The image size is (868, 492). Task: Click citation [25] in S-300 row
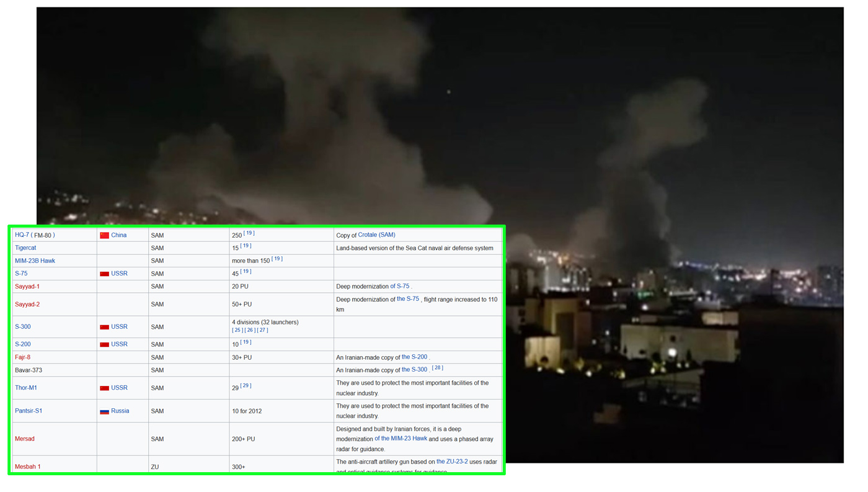tap(237, 330)
